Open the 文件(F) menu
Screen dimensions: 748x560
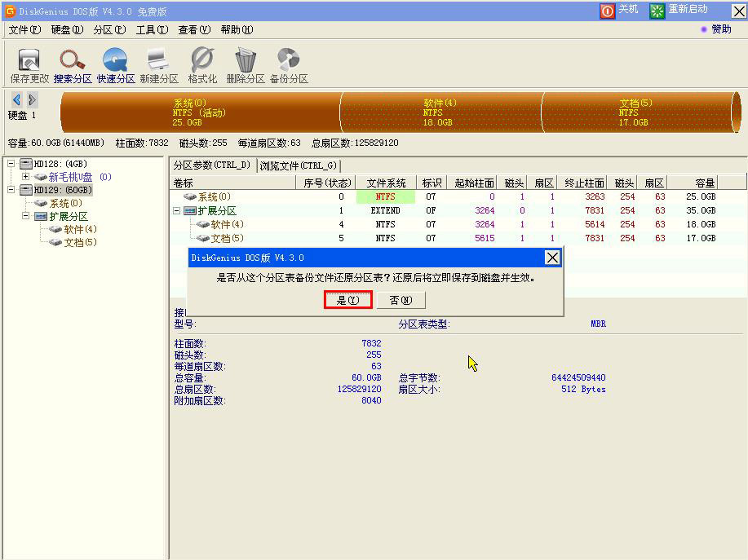(x=24, y=30)
